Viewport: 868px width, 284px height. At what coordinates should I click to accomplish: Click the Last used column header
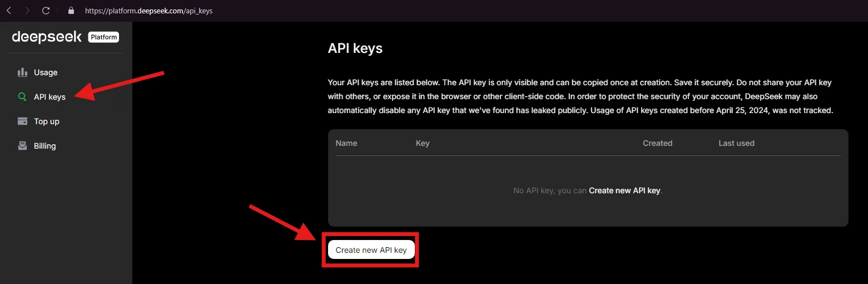point(736,143)
